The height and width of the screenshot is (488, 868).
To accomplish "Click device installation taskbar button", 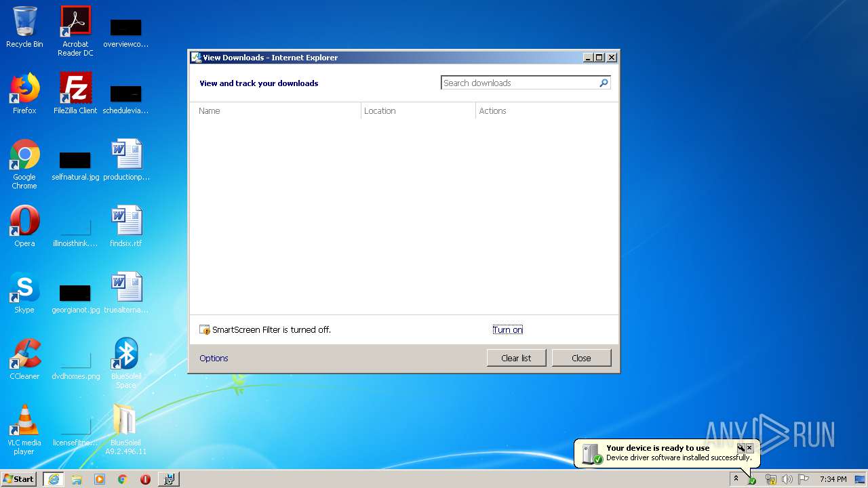I will click(x=169, y=479).
